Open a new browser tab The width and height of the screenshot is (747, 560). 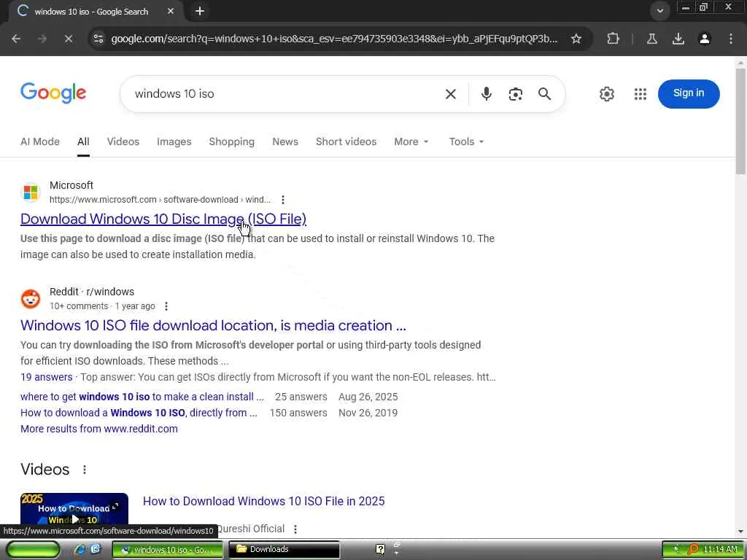pos(200,11)
